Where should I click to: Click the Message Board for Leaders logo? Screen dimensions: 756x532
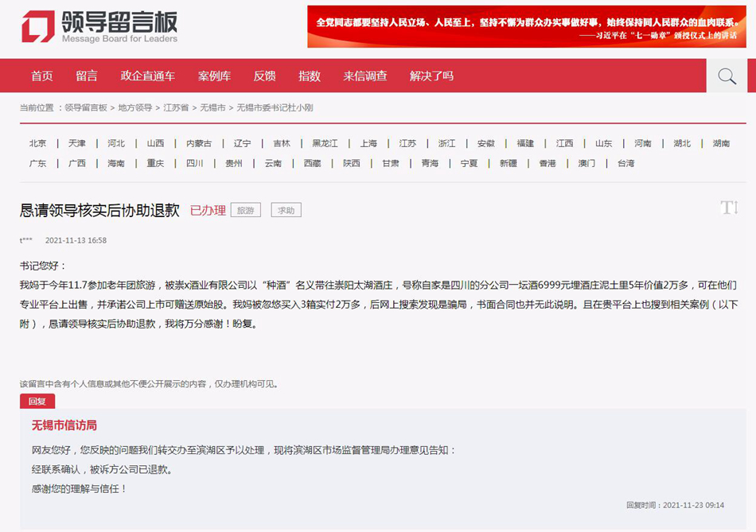click(99, 28)
